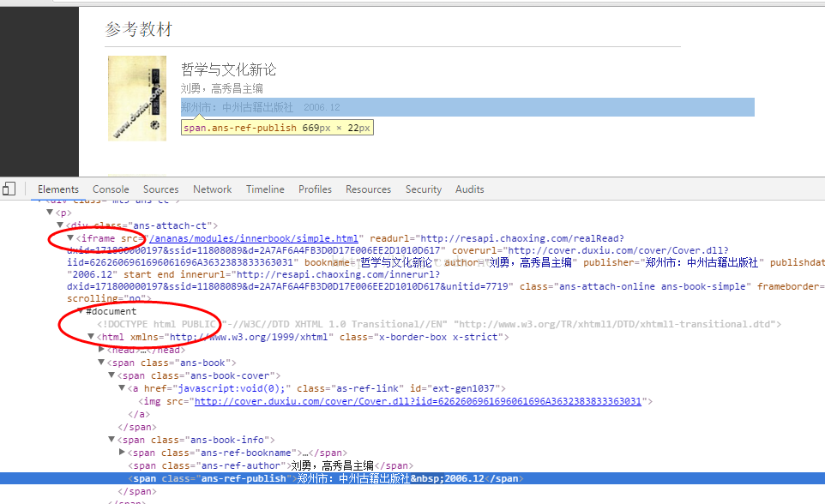
Task: Collapse the iframe node
Action: click(70, 237)
